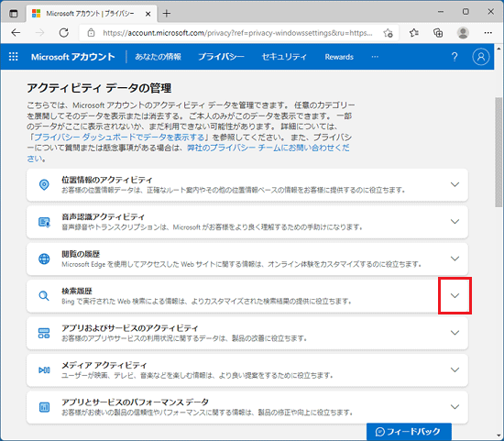The height and width of the screenshot is (441, 504).
Task: View site info lock icon
Action: [92, 33]
